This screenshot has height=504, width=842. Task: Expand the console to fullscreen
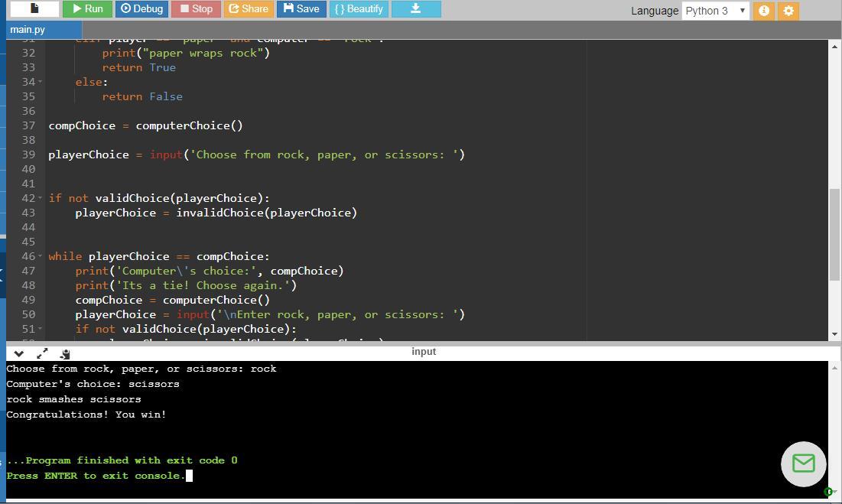42,353
